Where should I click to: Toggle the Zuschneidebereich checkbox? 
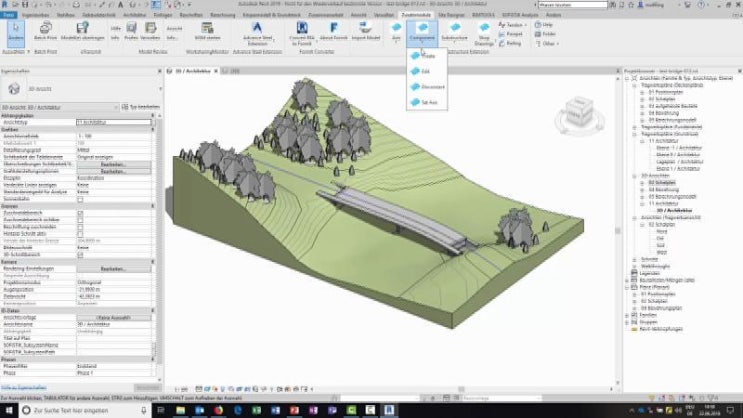click(x=78, y=212)
